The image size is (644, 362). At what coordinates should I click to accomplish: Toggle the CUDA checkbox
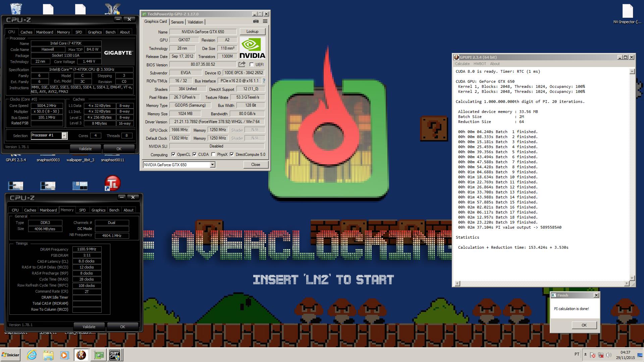tap(195, 155)
